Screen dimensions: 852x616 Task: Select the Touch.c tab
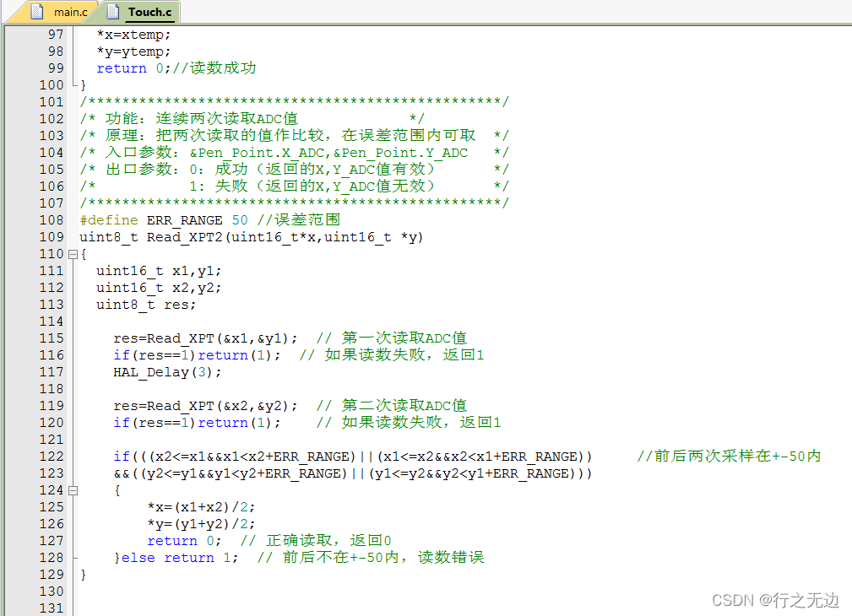pos(140,12)
